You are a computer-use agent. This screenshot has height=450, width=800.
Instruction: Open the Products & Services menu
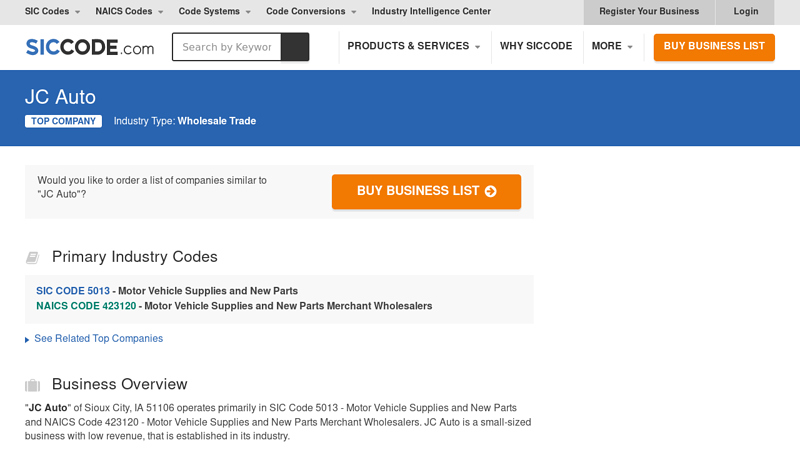(414, 47)
